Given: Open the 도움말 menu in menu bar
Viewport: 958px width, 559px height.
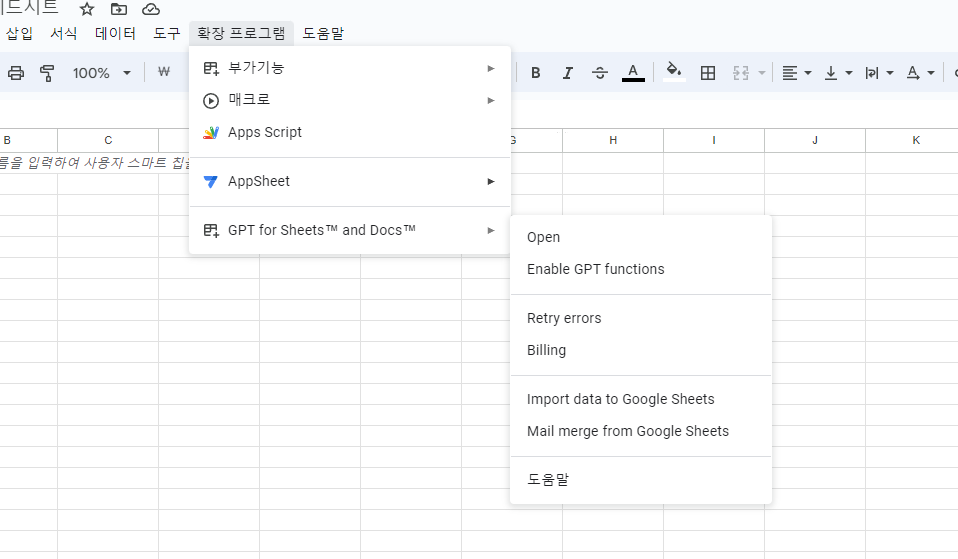Looking at the screenshot, I should [323, 33].
